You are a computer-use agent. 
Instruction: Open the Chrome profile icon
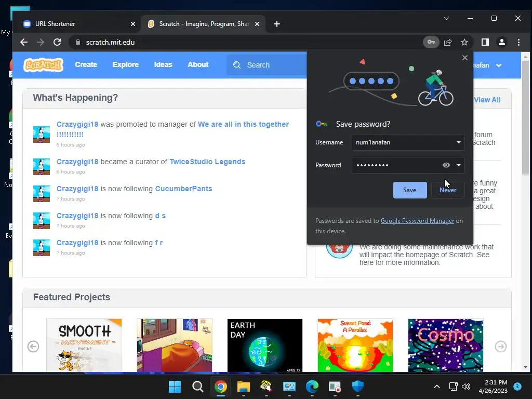coord(502,42)
